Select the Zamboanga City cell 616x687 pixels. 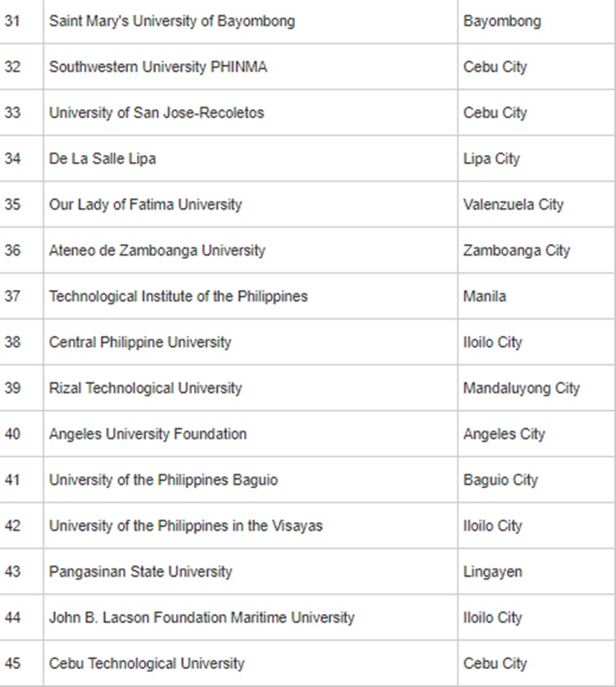pyautogui.click(x=517, y=251)
